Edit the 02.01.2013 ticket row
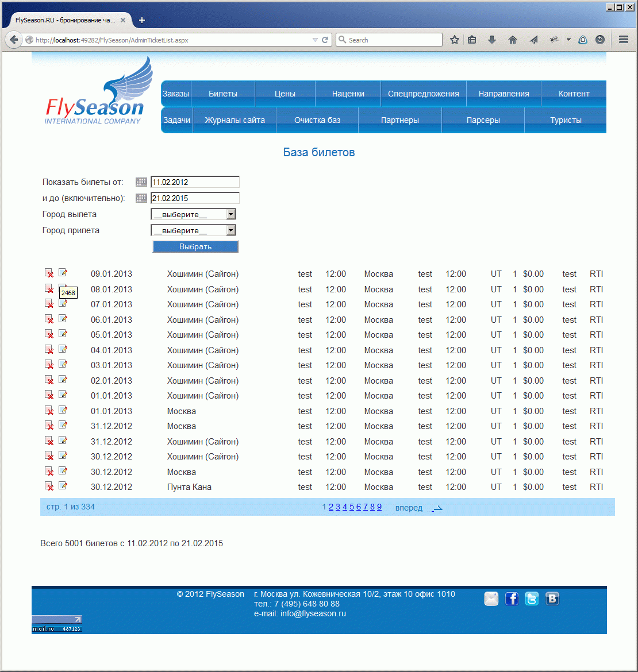Viewport: 638px width, 672px height. tap(63, 379)
